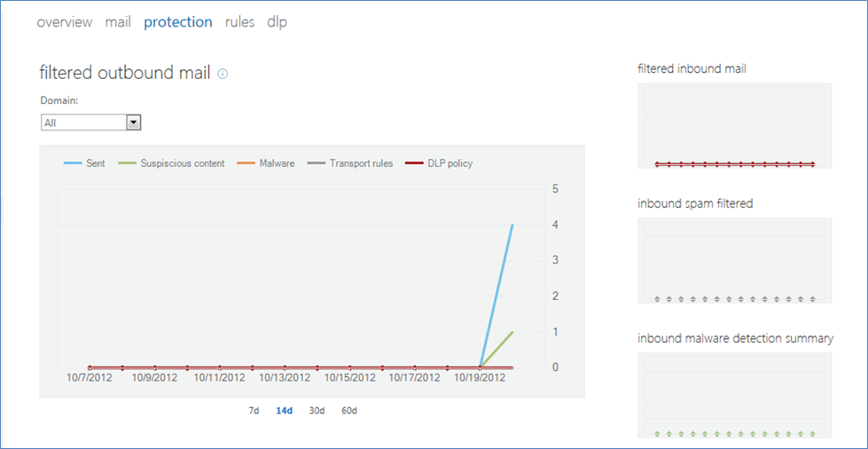The width and height of the screenshot is (868, 449).
Task: Click the Sent legend color line
Action: coord(73,163)
